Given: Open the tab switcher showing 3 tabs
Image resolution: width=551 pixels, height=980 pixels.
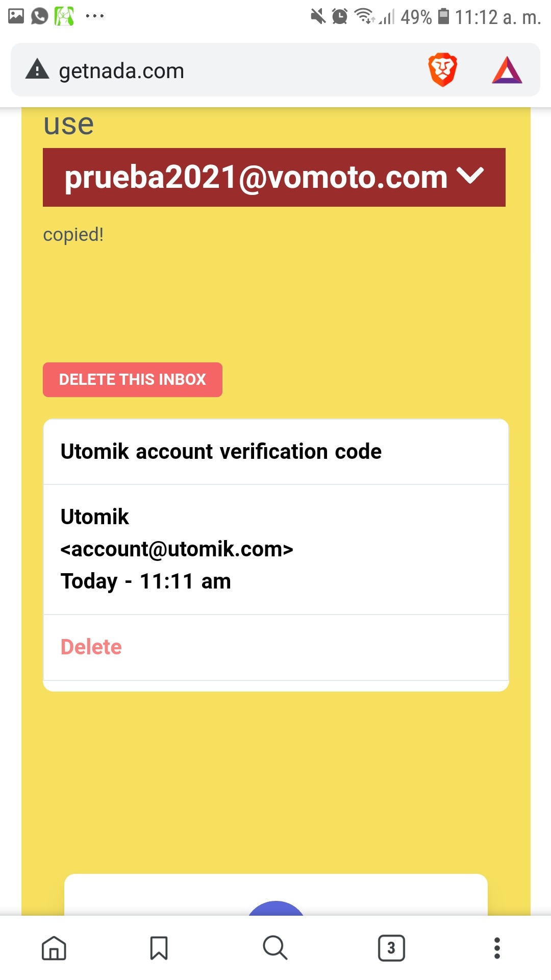Looking at the screenshot, I should (x=391, y=948).
